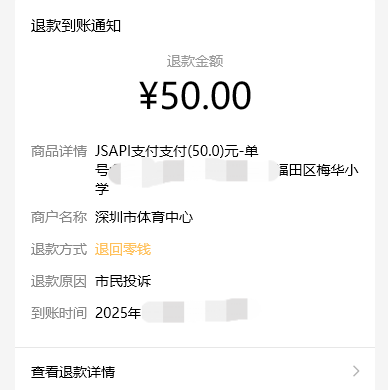Click the 退款金额 label
Screen dimensions: 388x390
pyautogui.click(x=195, y=61)
